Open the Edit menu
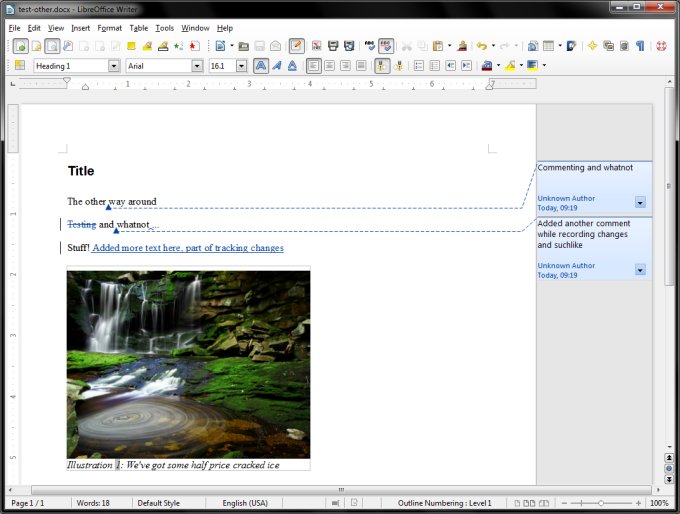680x514 pixels. (34, 28)
